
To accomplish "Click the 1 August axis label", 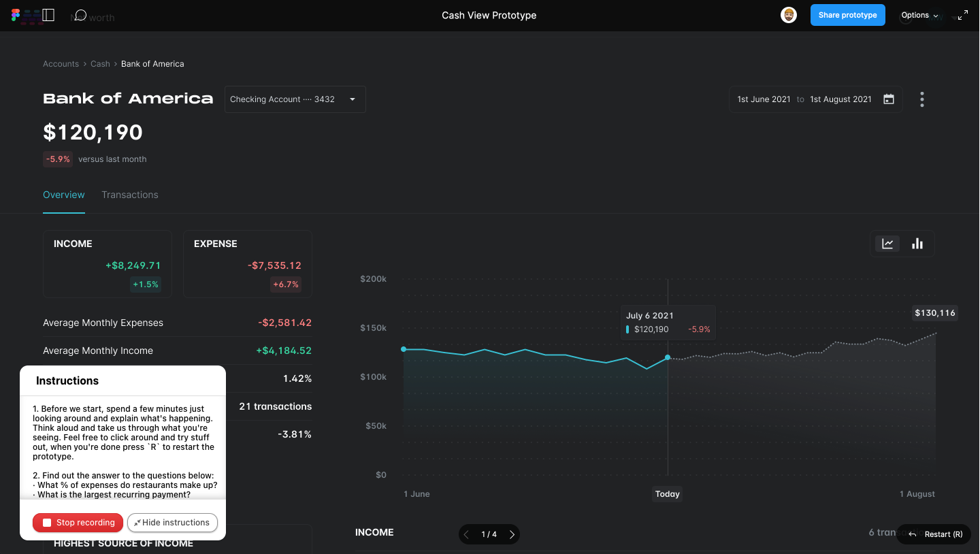I will coord(917,494).
